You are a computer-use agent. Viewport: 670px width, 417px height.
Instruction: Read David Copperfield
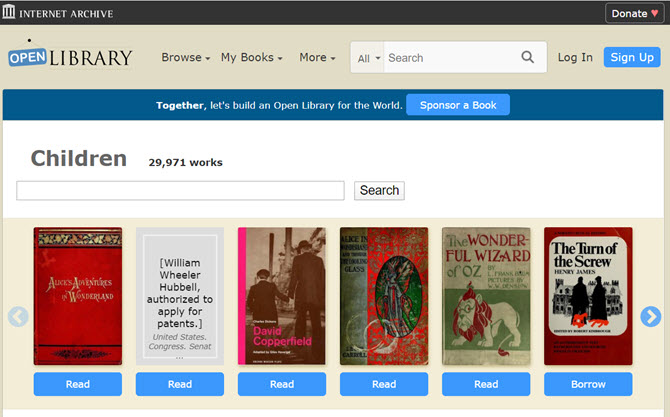pos(282,384)
